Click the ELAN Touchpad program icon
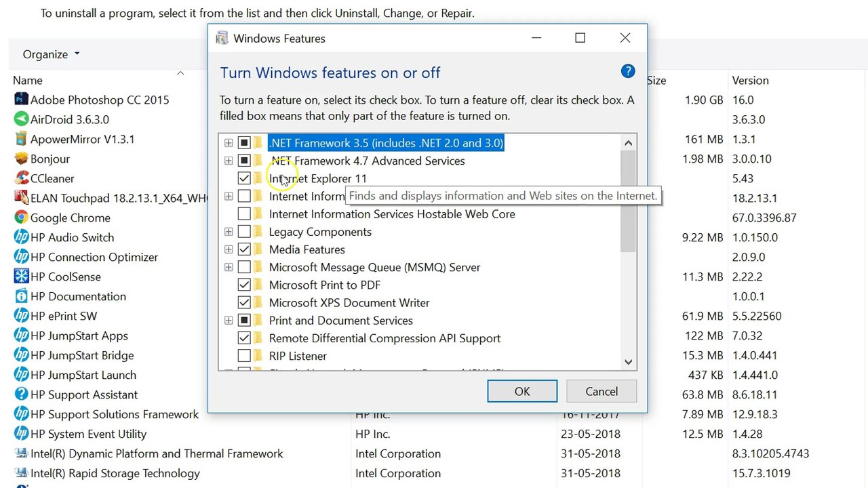The image size is (868, 488). 21,198
